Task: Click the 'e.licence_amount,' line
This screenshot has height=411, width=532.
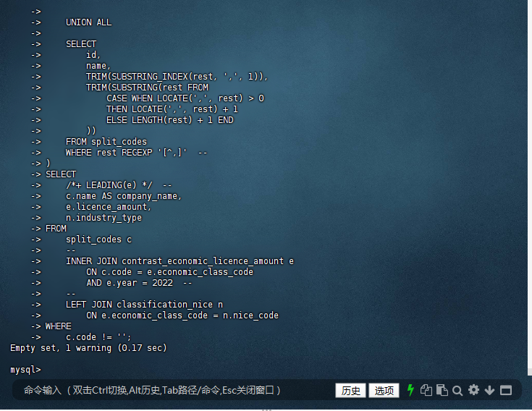Action: pyautogui.click(x=109, y=207)
